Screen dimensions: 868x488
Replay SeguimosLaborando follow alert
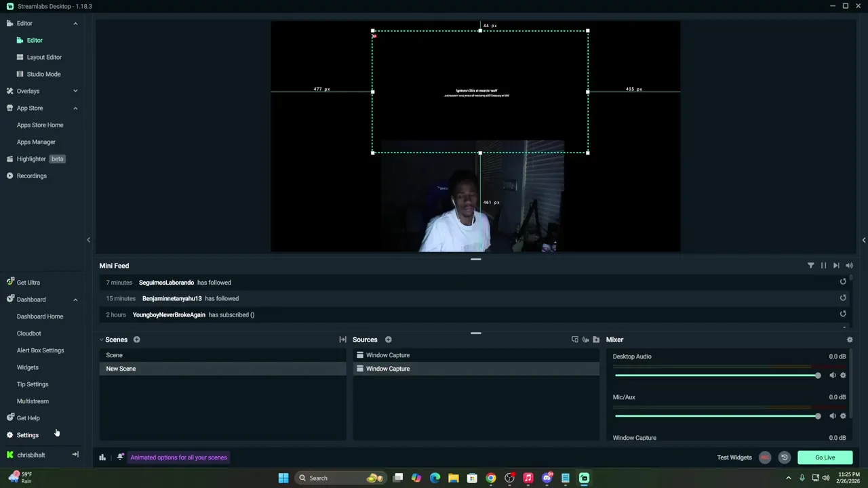click(843, 282)
